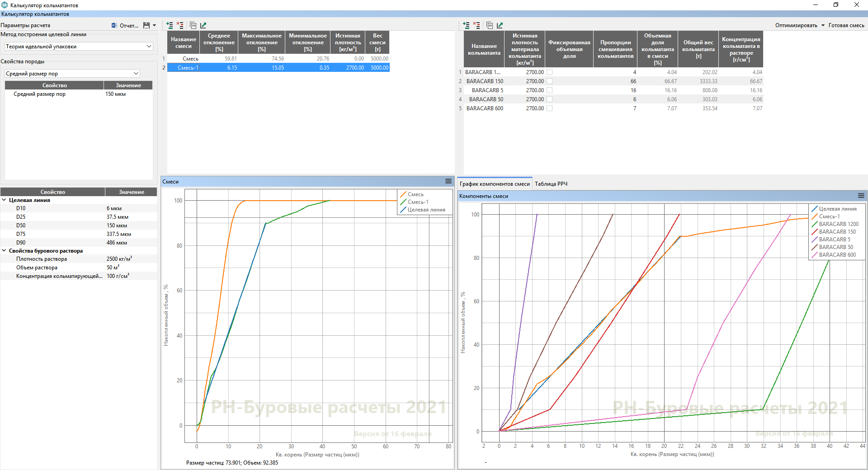Switch to the Таблица РРЧ tab
The image size is (868, 470).
[x=551, y=184]
